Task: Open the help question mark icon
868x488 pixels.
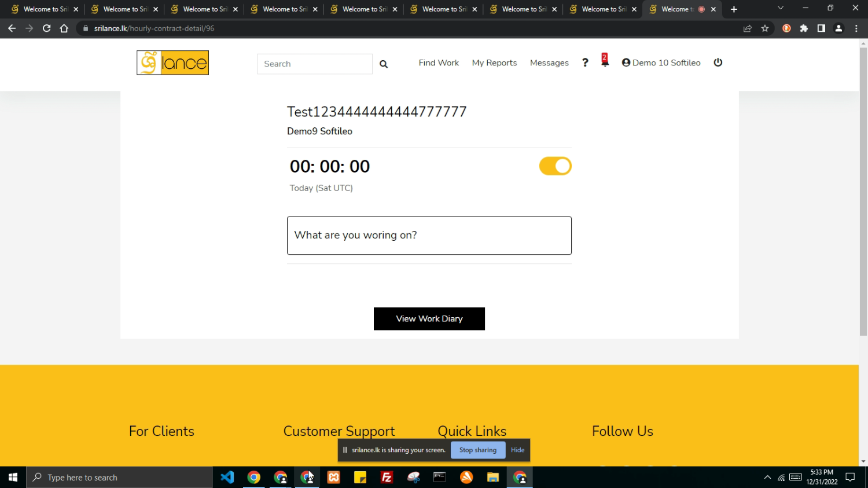Action: click(x=585, y=63)
